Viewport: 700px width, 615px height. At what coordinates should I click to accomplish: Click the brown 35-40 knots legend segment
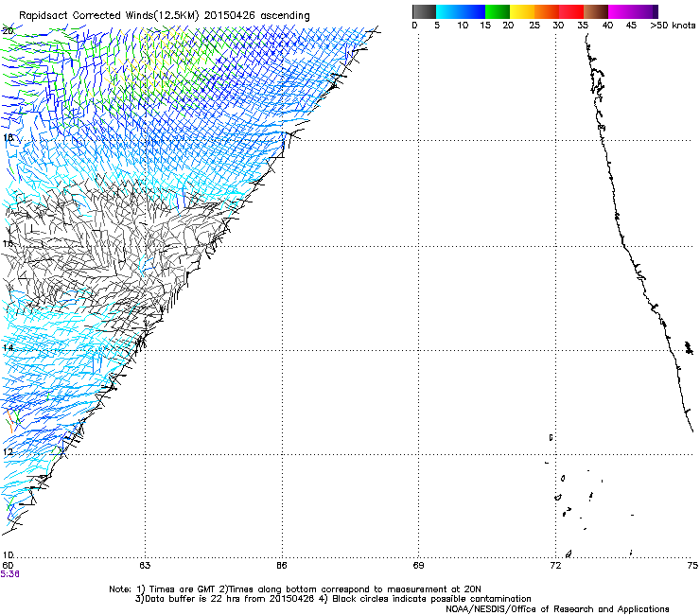[596, 11]
